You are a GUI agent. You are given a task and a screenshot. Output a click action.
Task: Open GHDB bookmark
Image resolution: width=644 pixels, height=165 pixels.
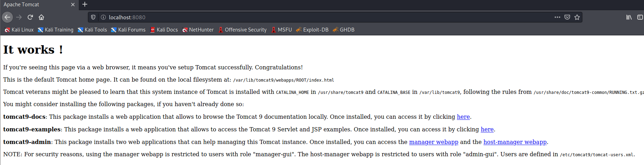(x=344, y=30)
